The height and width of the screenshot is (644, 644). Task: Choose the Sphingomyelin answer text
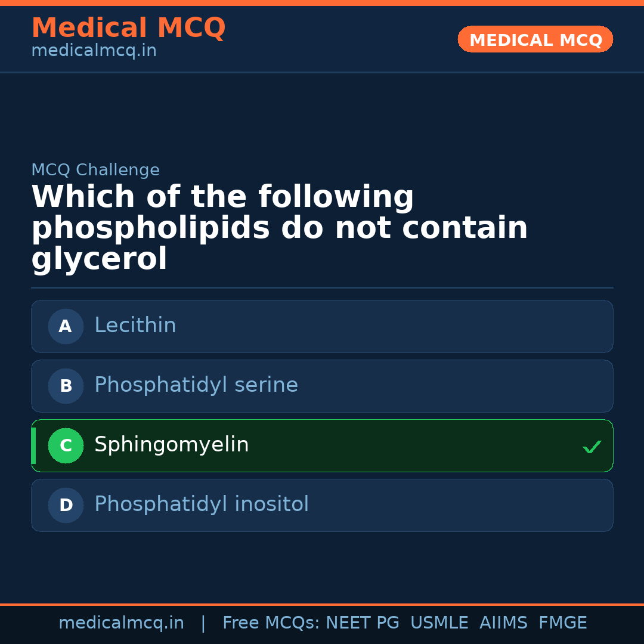(x=172, y=445)
